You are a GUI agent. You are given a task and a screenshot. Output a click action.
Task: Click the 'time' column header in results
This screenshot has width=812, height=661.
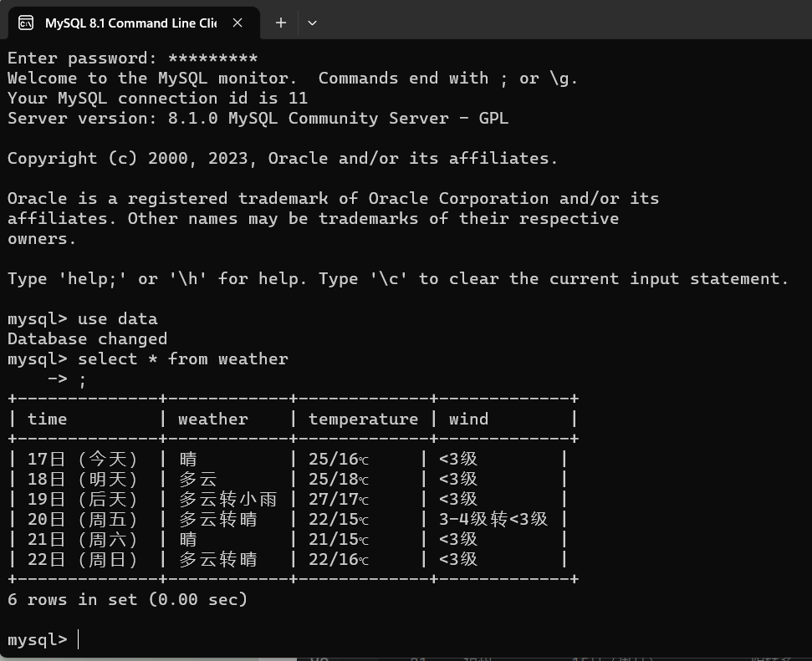point(47,419)
